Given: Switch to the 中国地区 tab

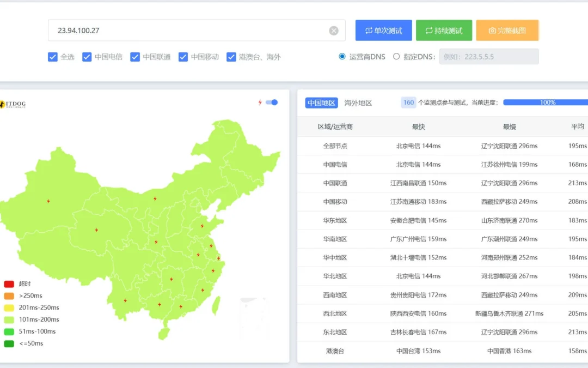Looking at the screenshot, I should [x=321, y=102].
